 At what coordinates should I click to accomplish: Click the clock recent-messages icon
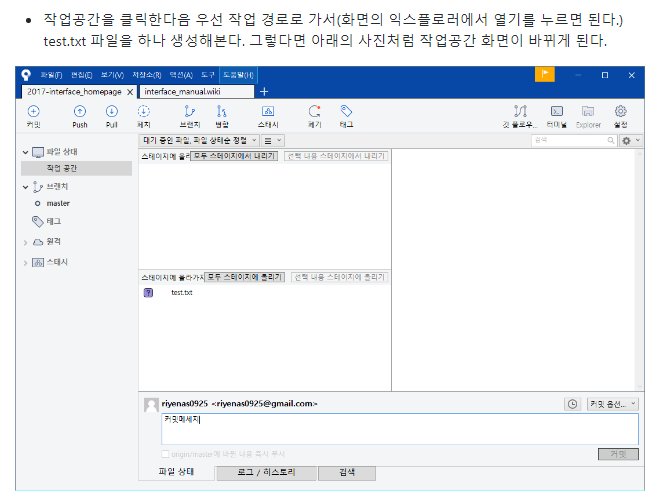(x=572, y=404)
